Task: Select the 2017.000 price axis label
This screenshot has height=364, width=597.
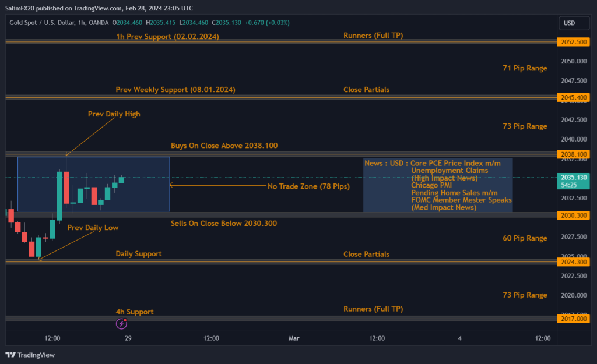Action: pos(574,319)
